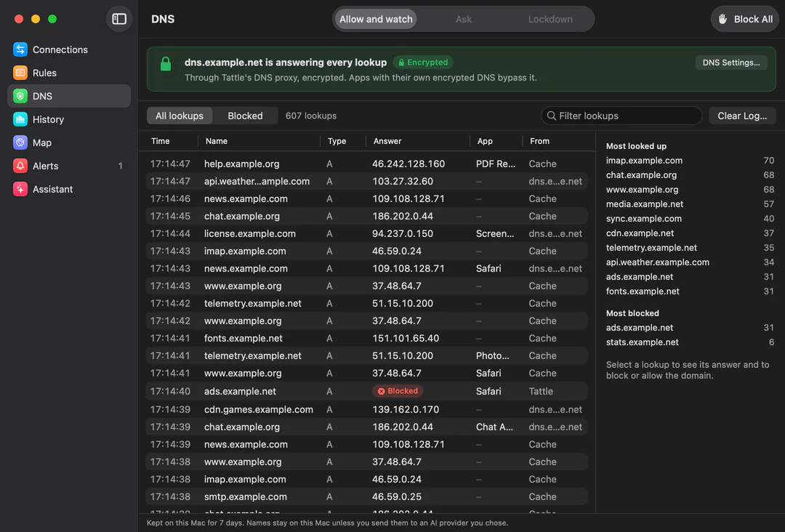The width and height of the screenshot is (785, 532).
Task: Switch to Ask mode
Action: [x=464, y=19]
